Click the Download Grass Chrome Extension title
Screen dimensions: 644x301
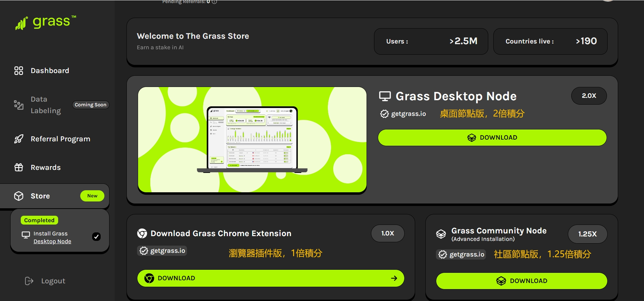(221, 233)
